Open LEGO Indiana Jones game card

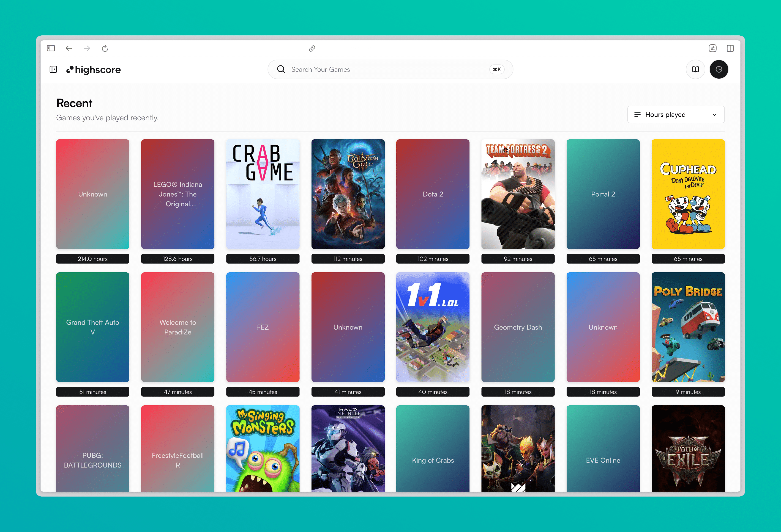[178, 194]
